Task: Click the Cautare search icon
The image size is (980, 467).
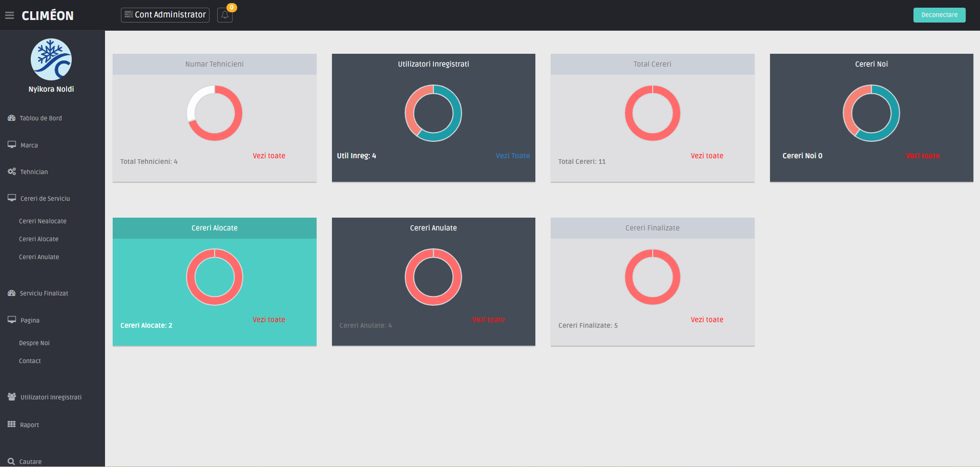Action: (11, 461)
